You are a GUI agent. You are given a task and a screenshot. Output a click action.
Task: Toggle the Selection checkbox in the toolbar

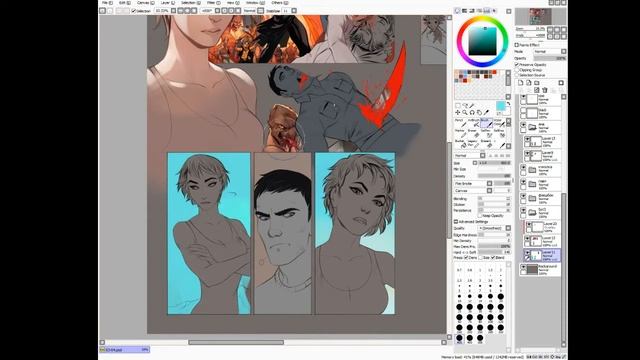click(x=133, y=11)
